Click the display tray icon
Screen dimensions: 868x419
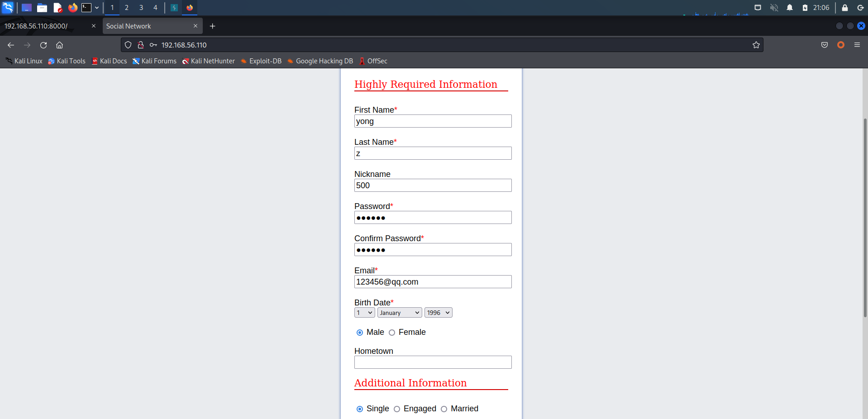tap(758, 8)
